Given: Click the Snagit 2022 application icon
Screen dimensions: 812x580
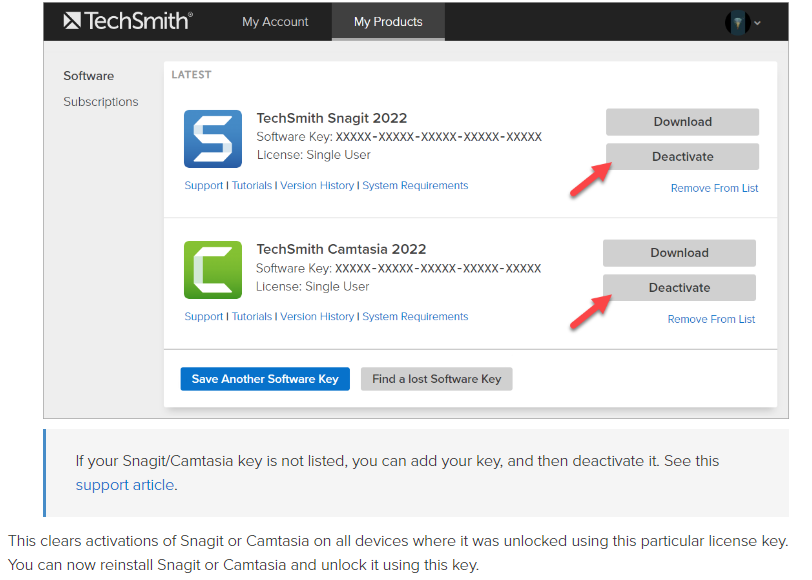Looking at the screenshot, I should click(212, 140).
